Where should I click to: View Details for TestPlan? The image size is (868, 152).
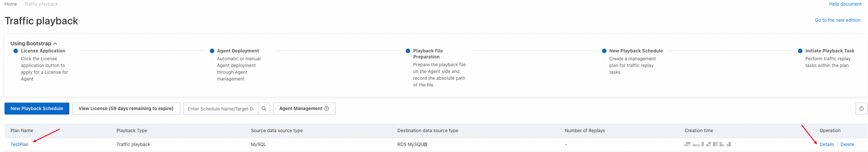(x=826, y=145)
